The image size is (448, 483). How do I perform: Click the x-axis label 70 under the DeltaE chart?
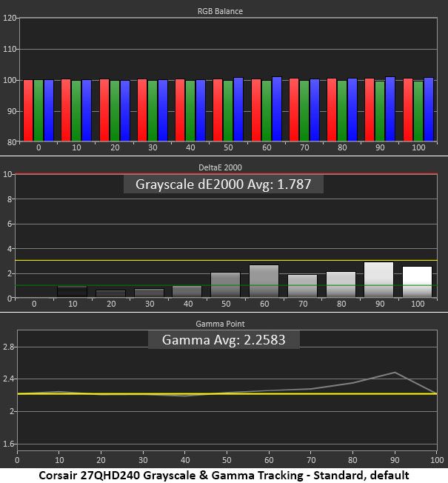[x=303, y=304]
